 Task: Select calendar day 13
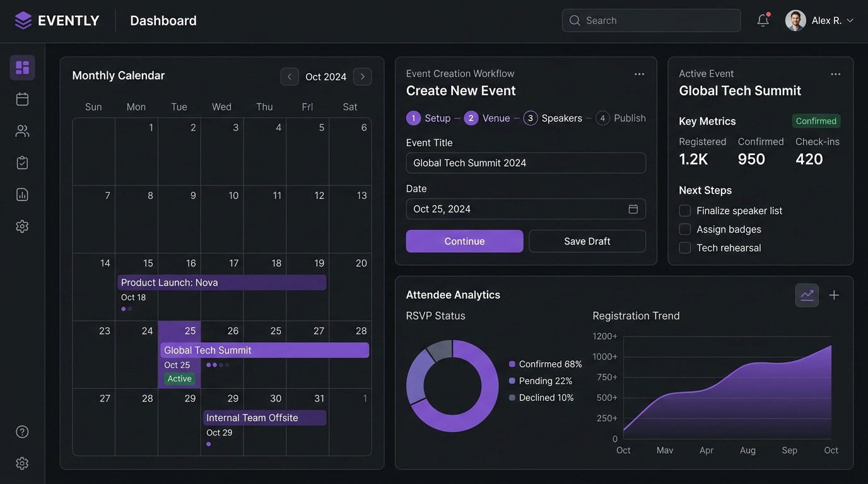[350, 219]
